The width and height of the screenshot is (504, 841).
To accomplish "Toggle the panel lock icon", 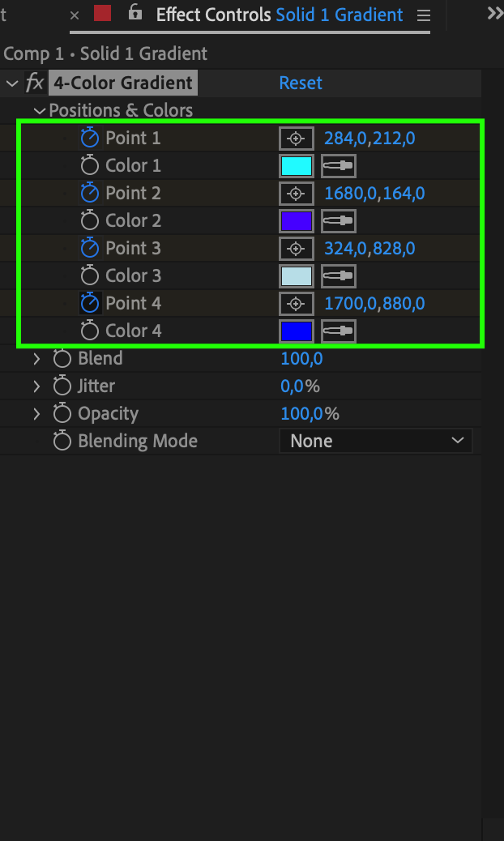I will [135, 13].
